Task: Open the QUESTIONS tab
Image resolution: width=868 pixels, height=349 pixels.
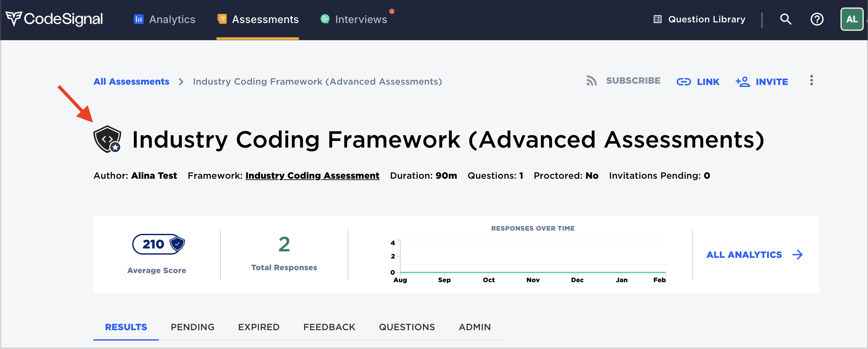Action: click(x=407, y=327)
